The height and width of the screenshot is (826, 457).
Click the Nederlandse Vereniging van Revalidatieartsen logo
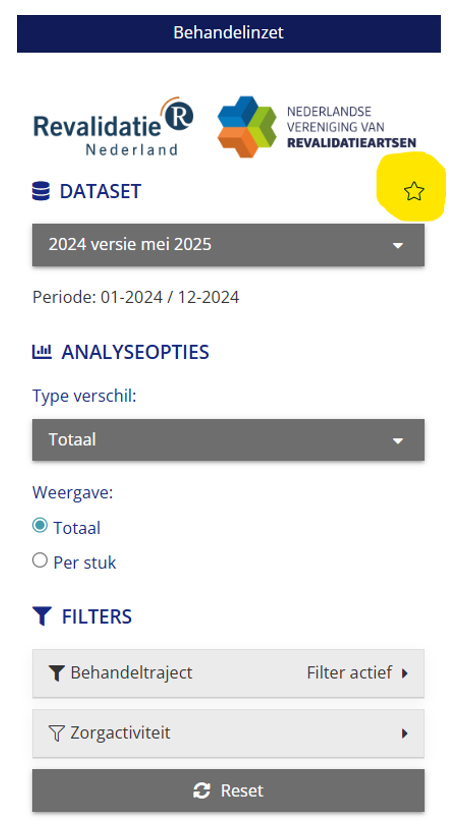[x=317, y=127]
